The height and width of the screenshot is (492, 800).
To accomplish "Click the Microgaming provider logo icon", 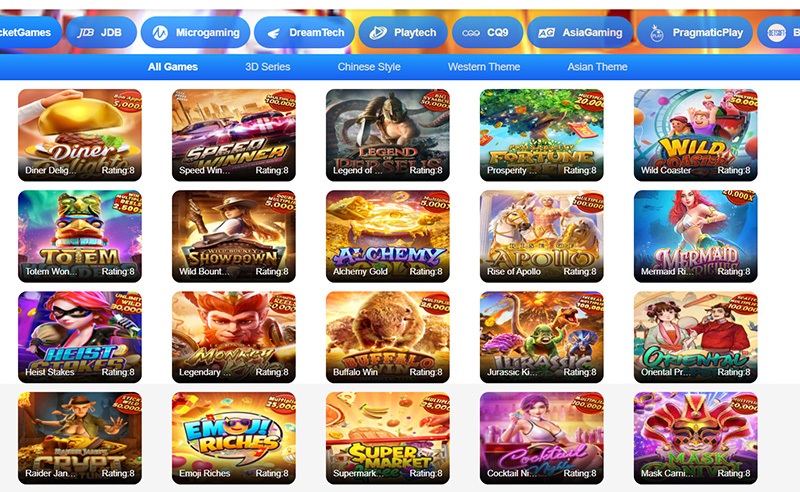I will pos(160,33).
